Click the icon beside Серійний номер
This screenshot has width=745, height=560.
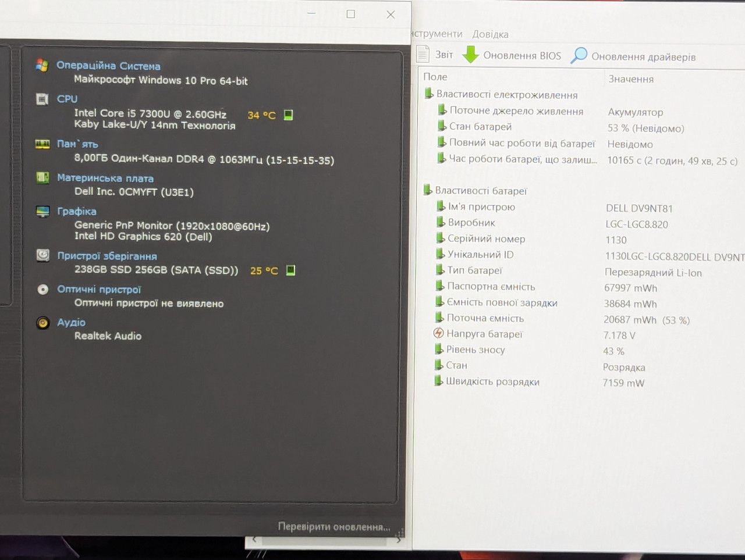click(441, 238)
